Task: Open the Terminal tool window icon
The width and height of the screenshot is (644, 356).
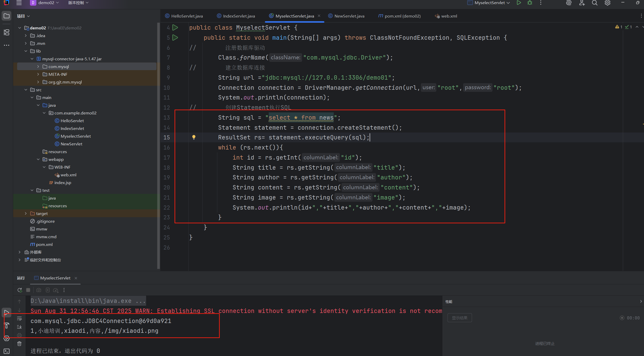Action: [7, 351]
